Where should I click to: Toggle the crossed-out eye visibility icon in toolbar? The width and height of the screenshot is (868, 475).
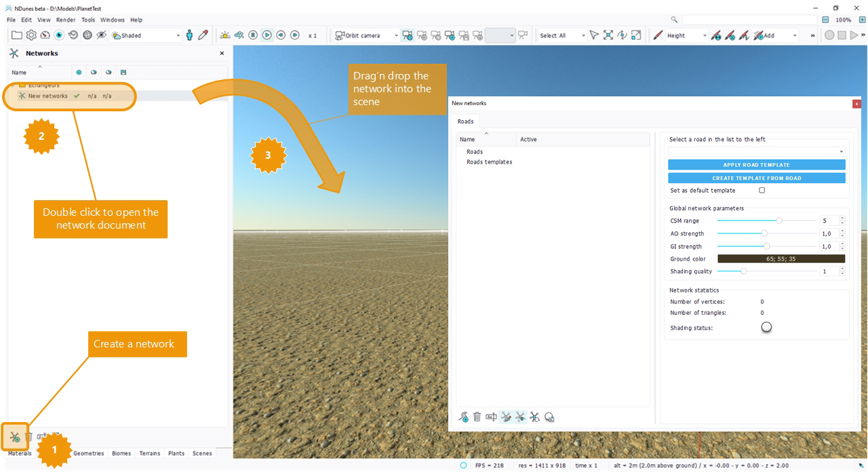[101, 35]
